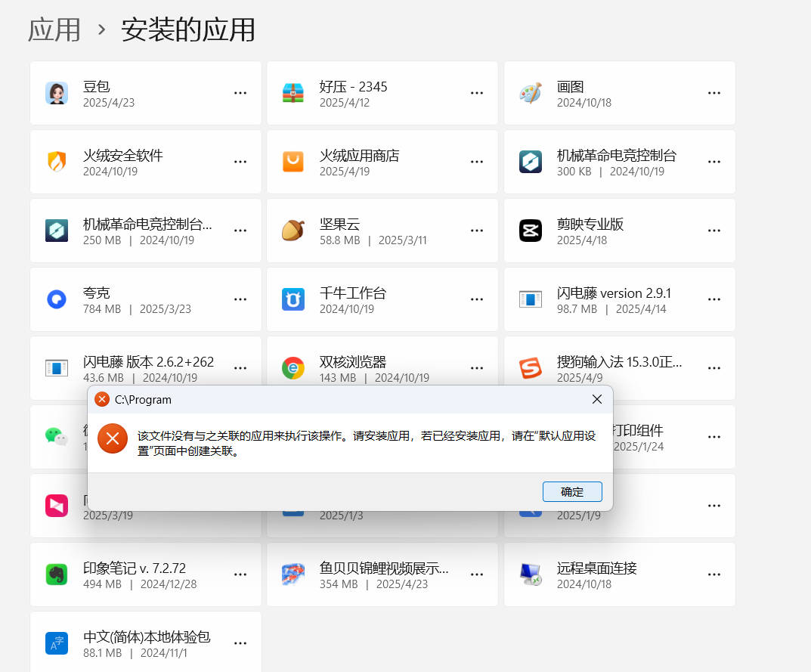811x672 pixels.
Task: Show the options menu for 夸克
Action: click(x=240, y=299)
